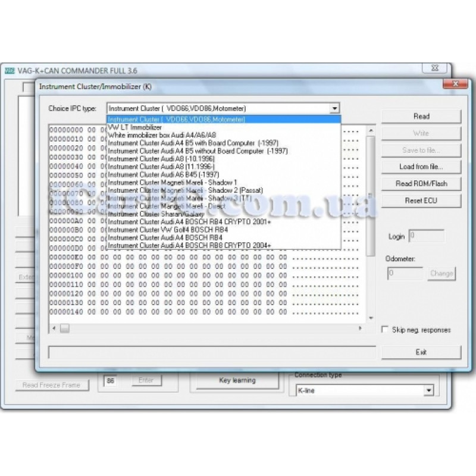Click the horizontal scrollbar below the hex data
The image size is (476, 476).
pyautogui.click(x=208, y=327)
